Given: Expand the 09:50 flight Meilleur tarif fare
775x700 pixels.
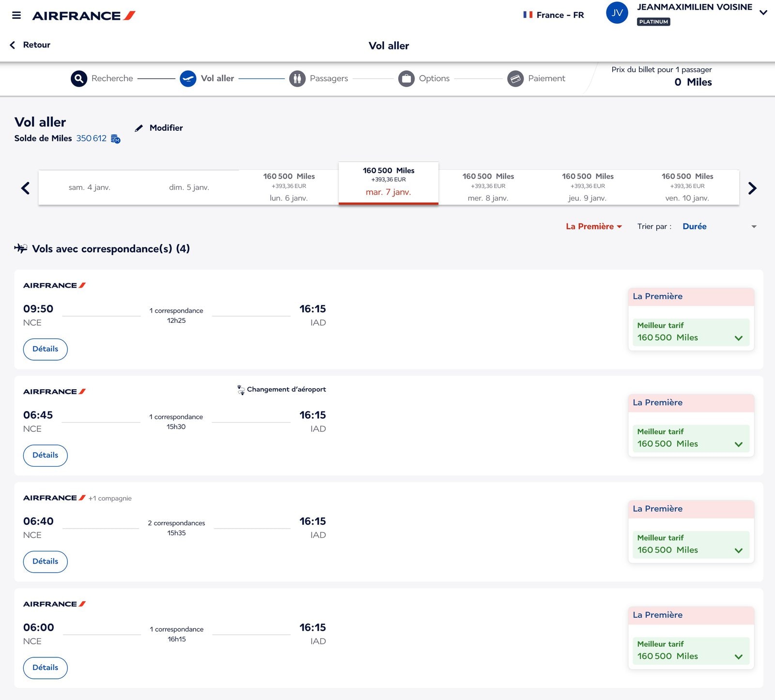Looking at the screenshot, I should pyautogui.click(x=691, y=332).
